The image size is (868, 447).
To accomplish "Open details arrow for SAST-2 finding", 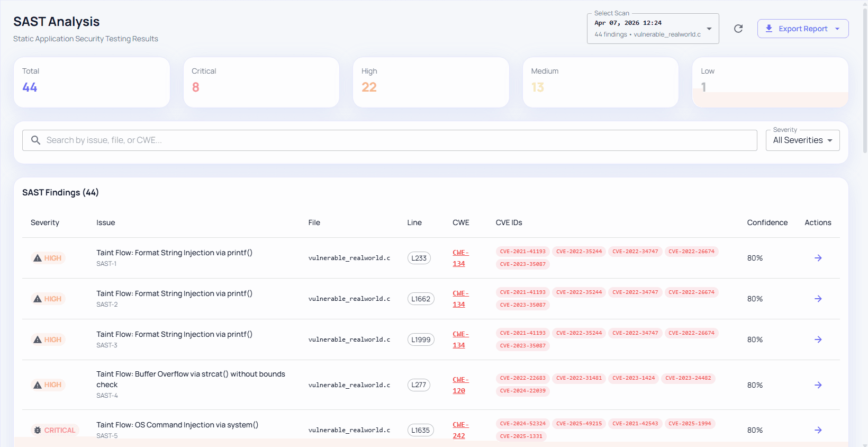I will [818, 299].
